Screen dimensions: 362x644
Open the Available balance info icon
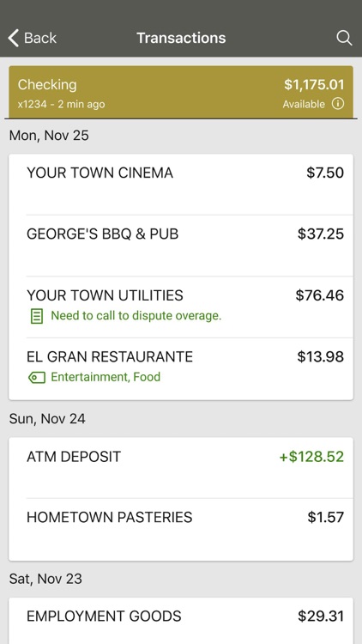(x=338, y=104)
